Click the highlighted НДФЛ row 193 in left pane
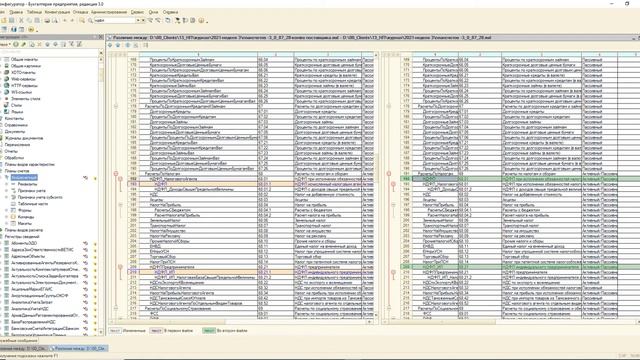Screen dimensions: 640x360 (x=251, y=184)
